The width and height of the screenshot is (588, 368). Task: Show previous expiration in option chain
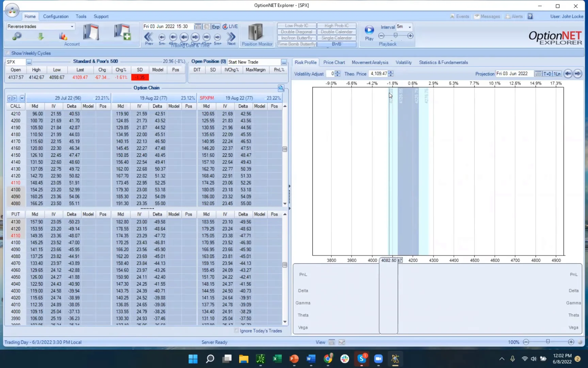pos(10,98)
